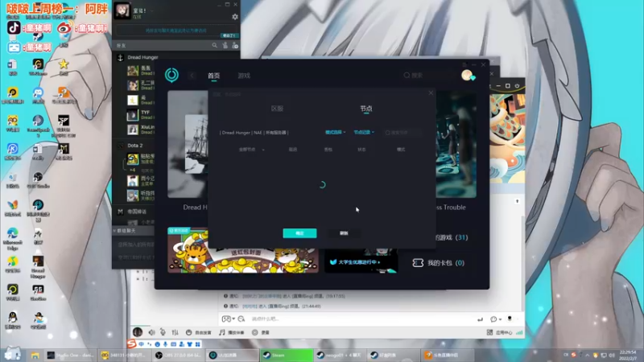Click the 刷新 refresh button
The width and height of the screenshot is (644, 362).
pos(344,233)
